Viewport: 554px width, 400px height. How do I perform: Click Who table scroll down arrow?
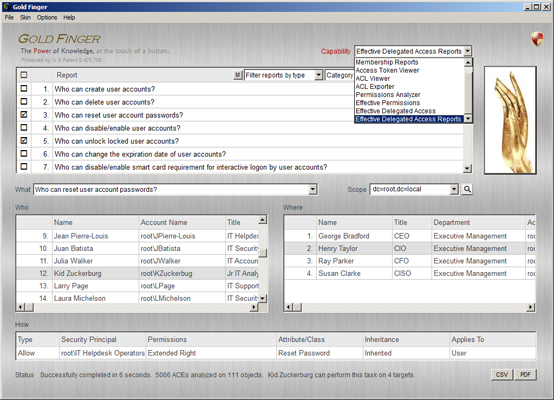tap(263, 299)
